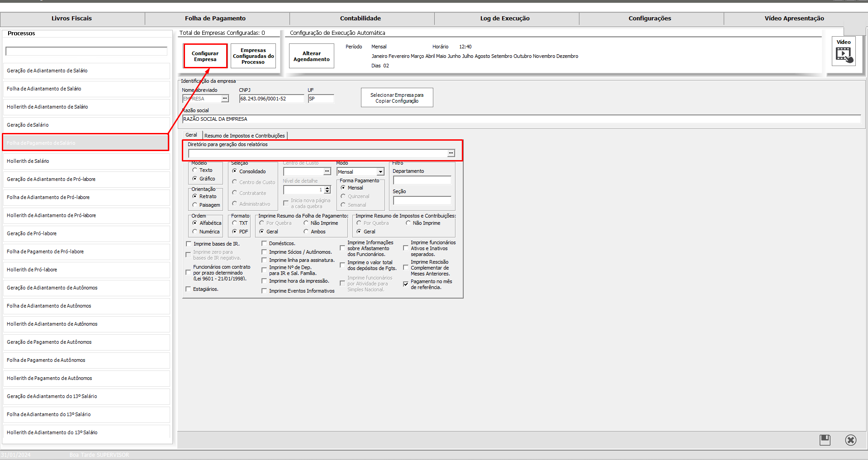The height and width of the screenshot is (460, 868).
Task: Select Hollerith de Salário process
Action: tap(86, 161)
